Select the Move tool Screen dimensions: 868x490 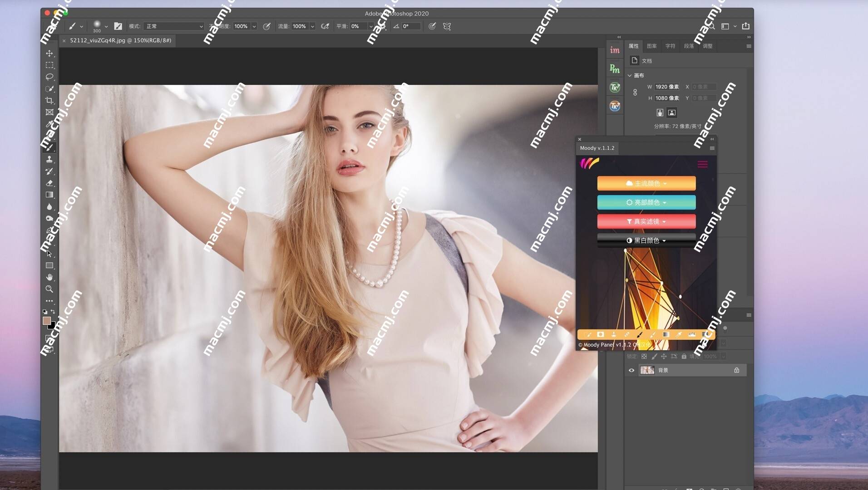tap(49, 54)
